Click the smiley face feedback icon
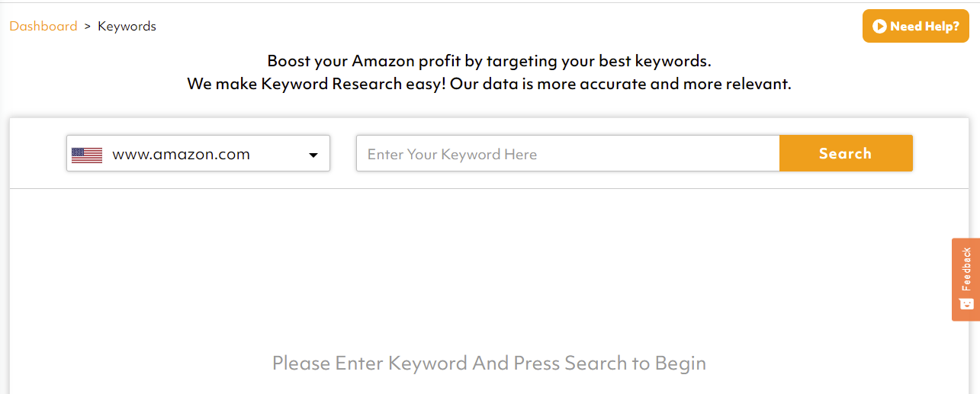The height and width of the screenshot is (394, 980). 966,303
